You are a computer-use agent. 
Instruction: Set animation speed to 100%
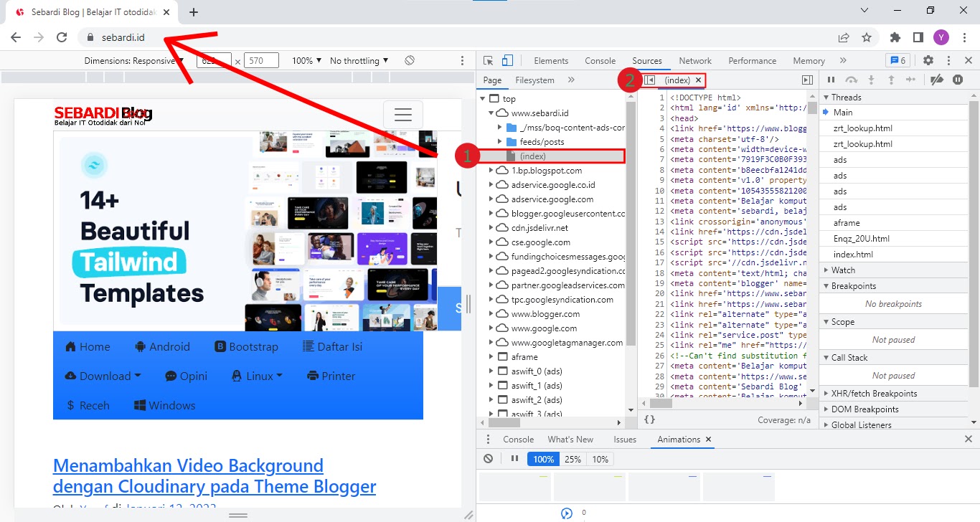pyautogui.click(x=543, y=459)
